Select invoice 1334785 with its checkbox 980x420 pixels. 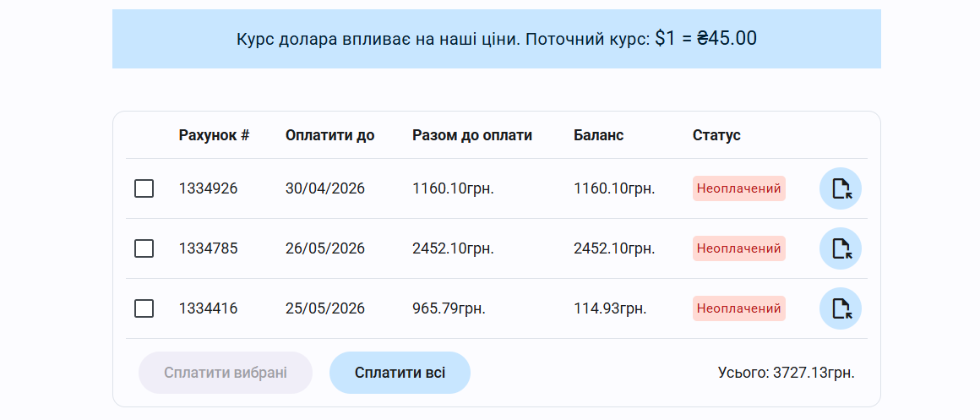(x=144, y=248)
